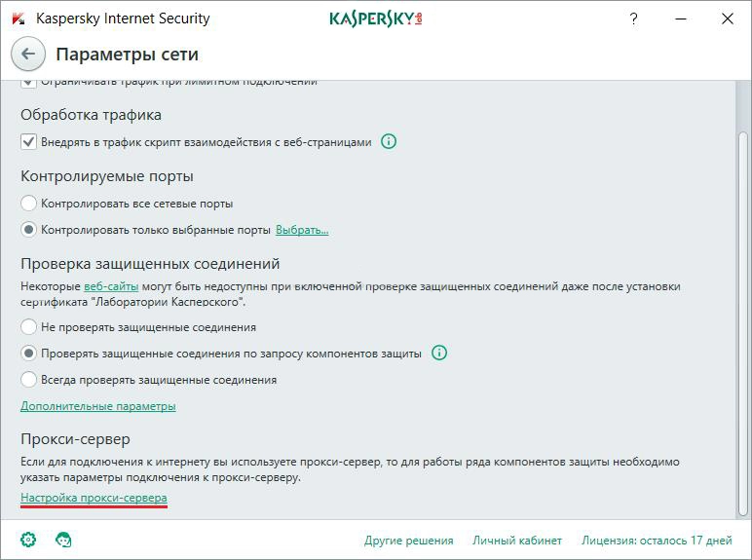The height and width of the screenshot is (560, 752).
Task: Open the Выбрать... ports link
Action: (x=302, y=230)
